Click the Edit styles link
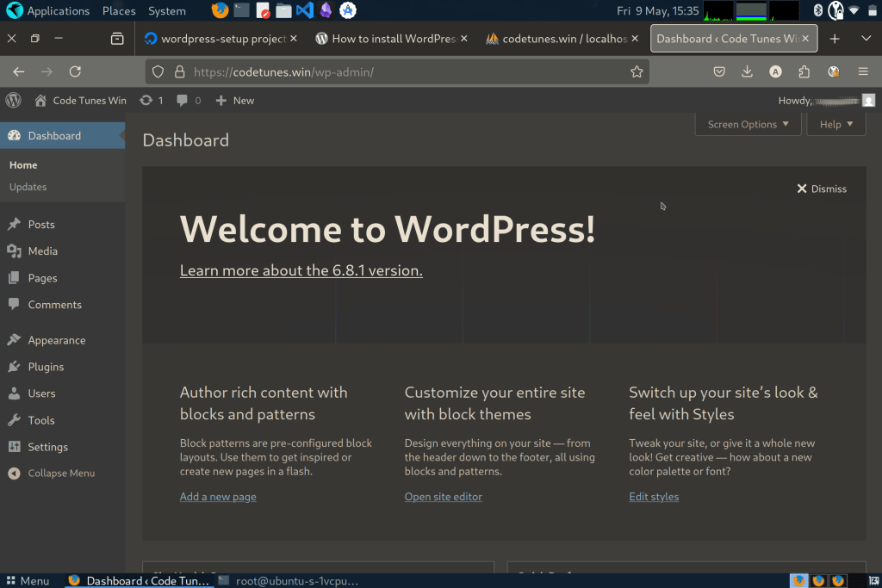The width and height of the screenshot is (882, 588). (x=654, y=497)
